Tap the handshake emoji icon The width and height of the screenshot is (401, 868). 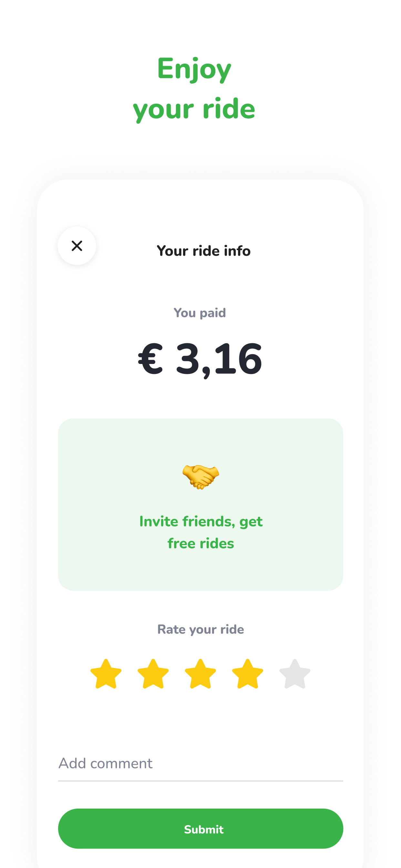coord(200,476)
